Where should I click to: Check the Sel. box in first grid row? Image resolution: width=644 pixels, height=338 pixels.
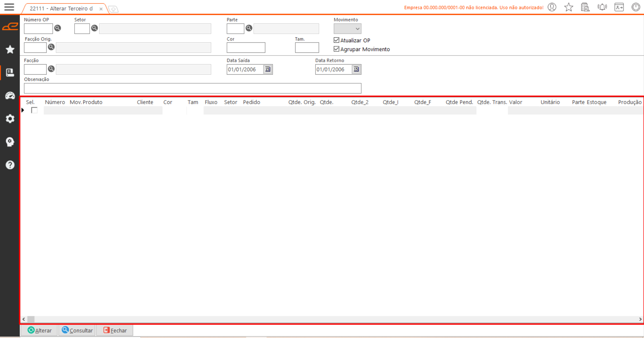34,110
